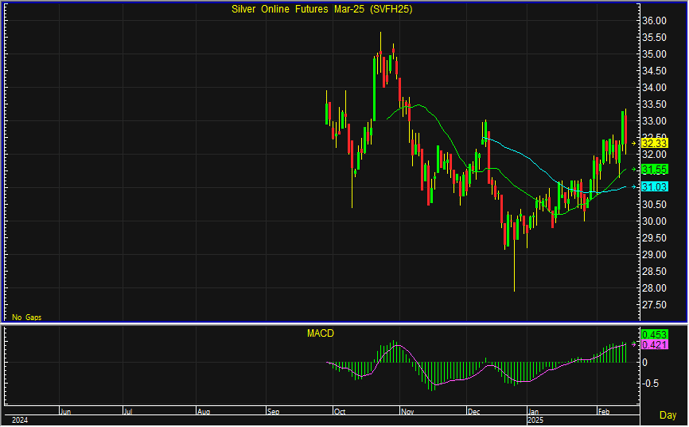Click the green 0.453 MACD value marker
Viewport: 689px width, 427px height.
pyautogui.click(x=655, y=334)
